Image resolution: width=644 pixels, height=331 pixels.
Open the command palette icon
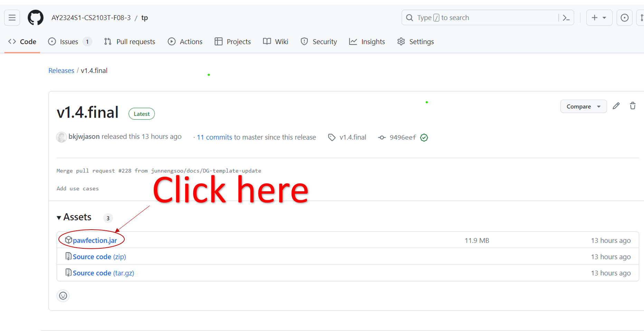click(566, 18)
